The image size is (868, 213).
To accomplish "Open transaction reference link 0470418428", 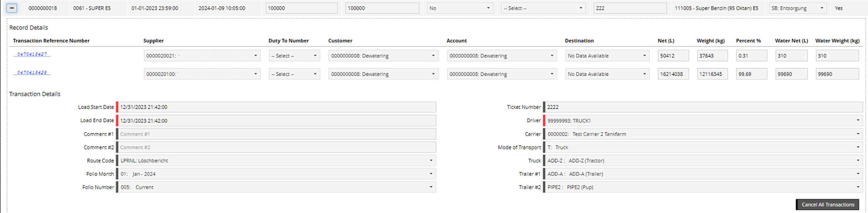I will click(32, 73).
